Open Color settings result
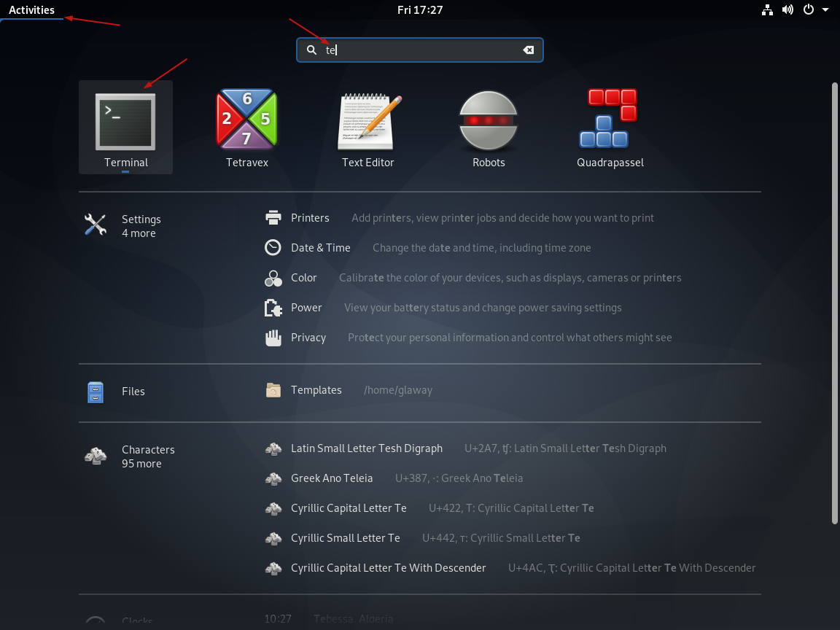840x630 pixels. point(473,278)
